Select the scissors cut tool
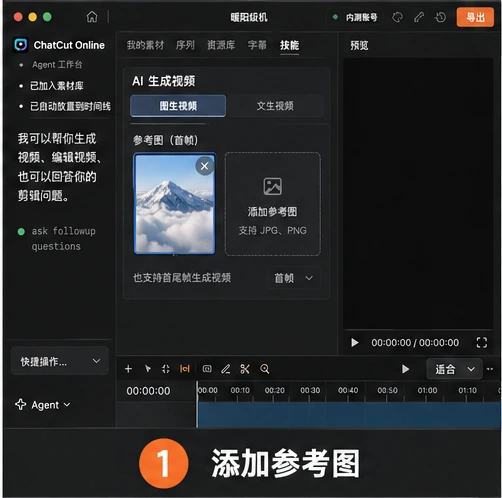 coord(245,369)
